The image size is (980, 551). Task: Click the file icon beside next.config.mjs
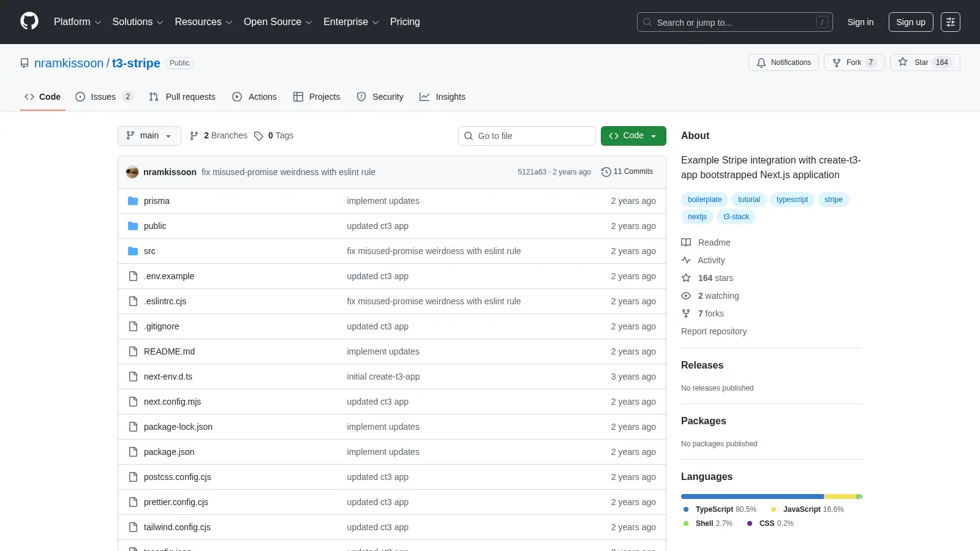pyautogui.click(x=133, y=402)
